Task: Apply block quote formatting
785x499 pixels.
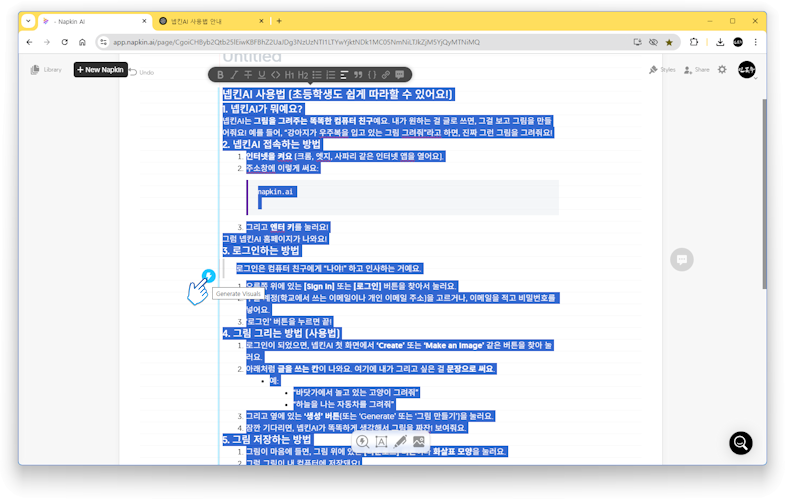Action: tap(358, 75)
